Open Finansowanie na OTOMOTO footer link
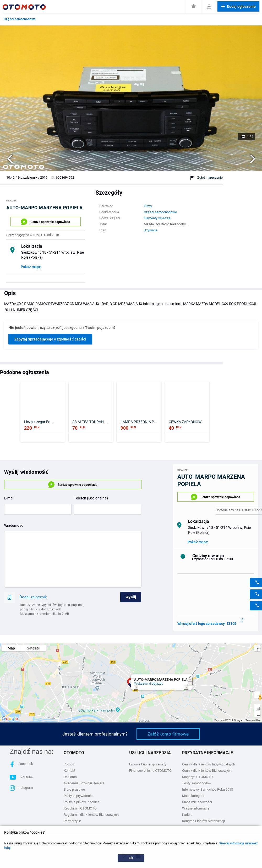This screenshot has width=262, height=868. 150,771
